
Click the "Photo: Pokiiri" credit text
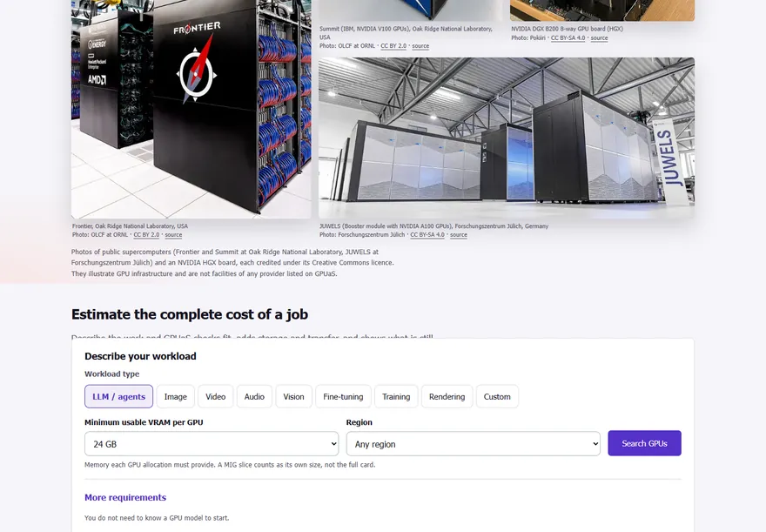(528, 37)
